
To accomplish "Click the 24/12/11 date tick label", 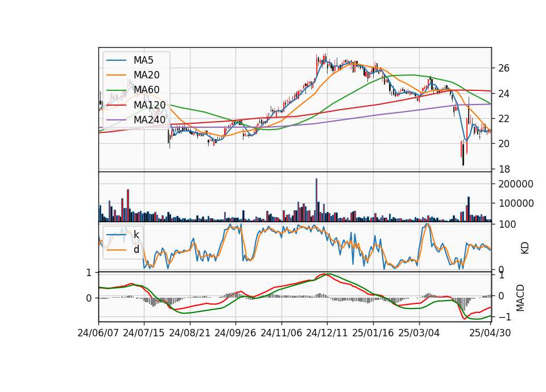I will pyautogui.click(x=327, y=333).
